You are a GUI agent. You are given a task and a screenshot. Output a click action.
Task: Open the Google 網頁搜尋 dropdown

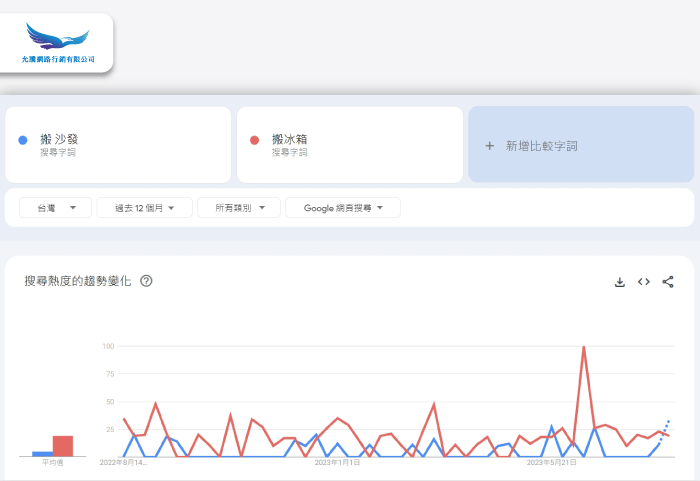coord(342,208)
